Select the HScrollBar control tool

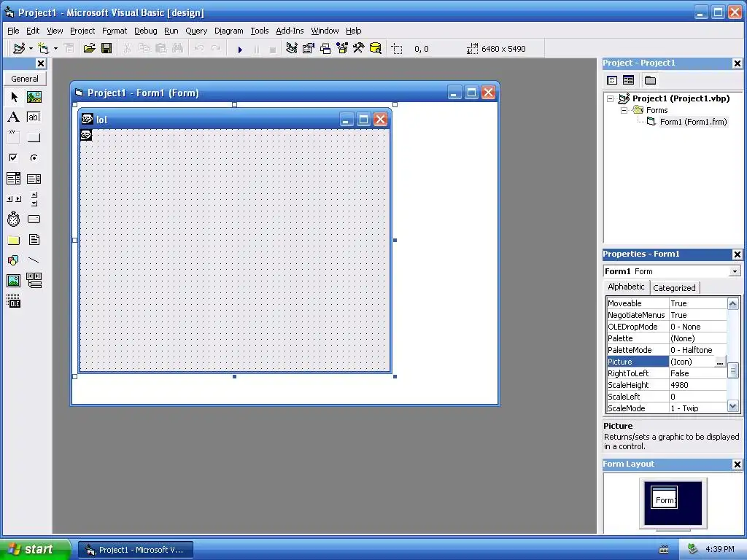point(14,198)
